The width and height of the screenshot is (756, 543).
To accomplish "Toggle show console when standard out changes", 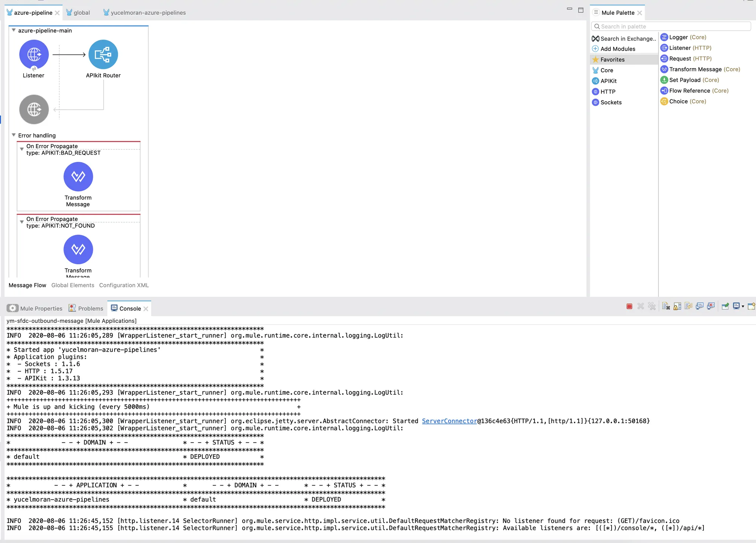I will (x=700, y=306).
